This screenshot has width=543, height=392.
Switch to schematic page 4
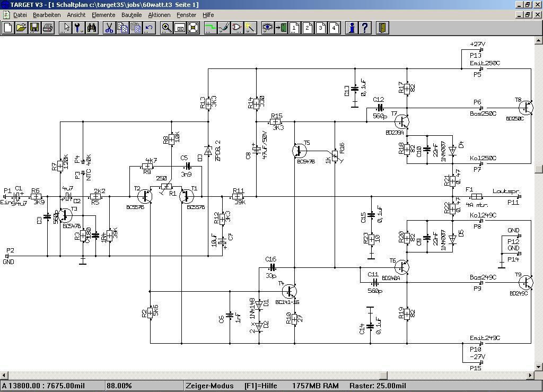334,28
